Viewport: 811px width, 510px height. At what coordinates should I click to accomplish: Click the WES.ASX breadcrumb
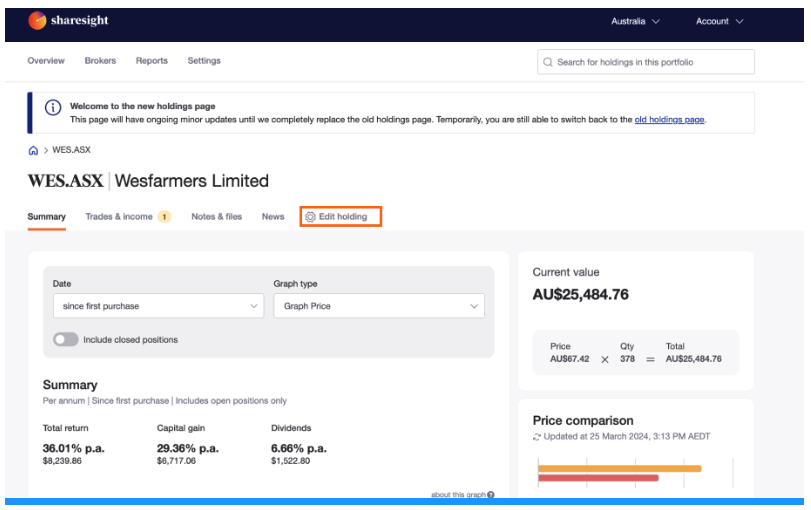(x=71, y=150)
